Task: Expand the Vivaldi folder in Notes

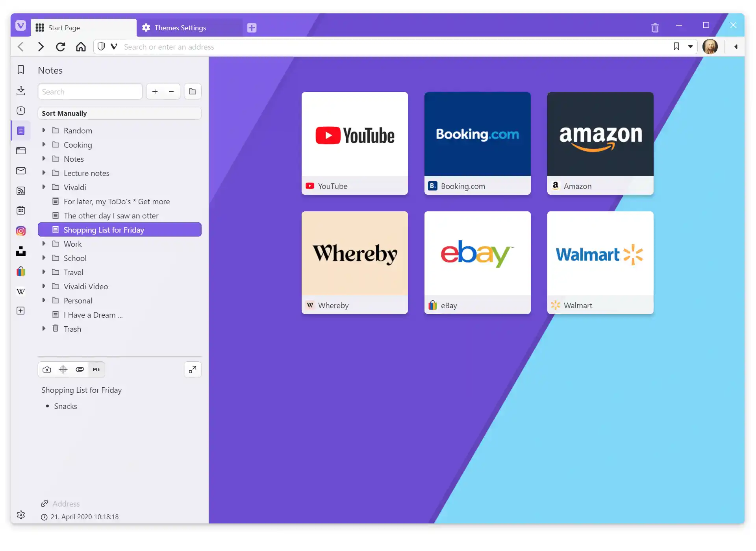Action: [44, 187]
